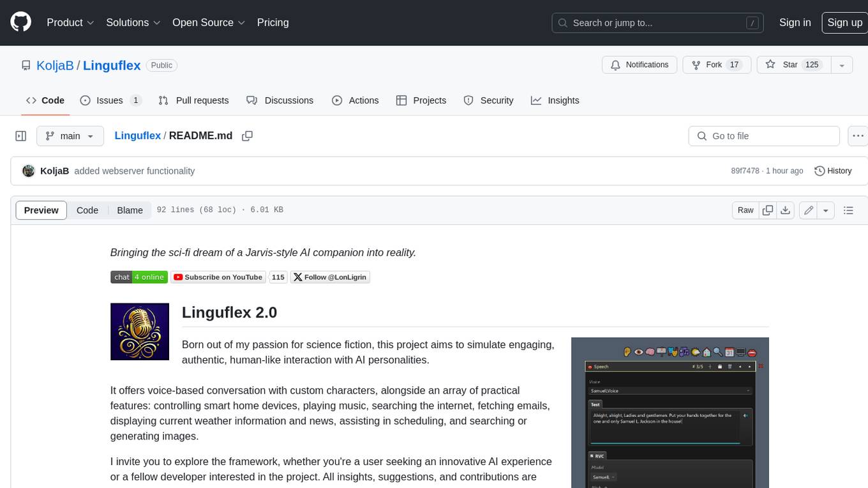This screenshot has width=868, height=488.
Task: Switch to the Code tab
Action: [x=45, y=100]
